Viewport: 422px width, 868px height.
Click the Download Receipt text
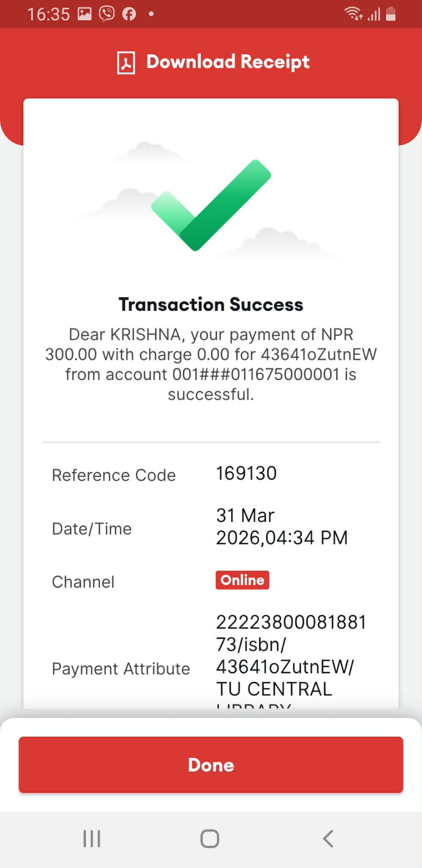tap(228, 62)
